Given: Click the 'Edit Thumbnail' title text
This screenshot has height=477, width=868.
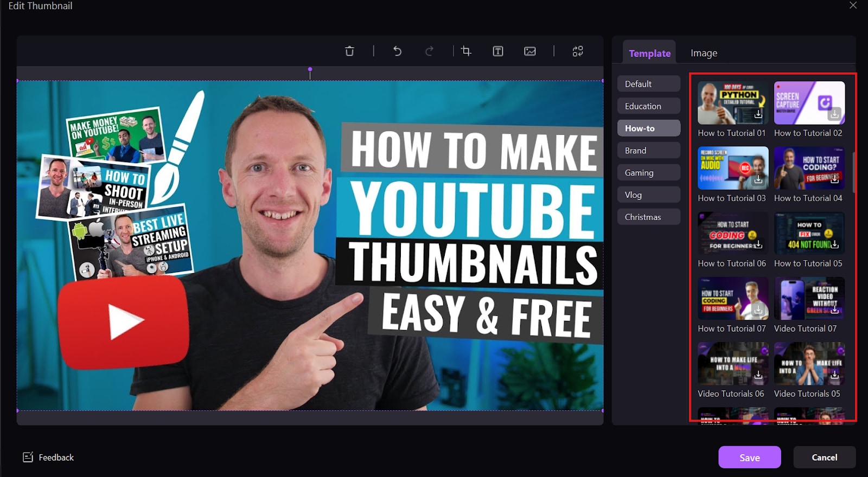Looking at the screenshot, I should [40, 6].
